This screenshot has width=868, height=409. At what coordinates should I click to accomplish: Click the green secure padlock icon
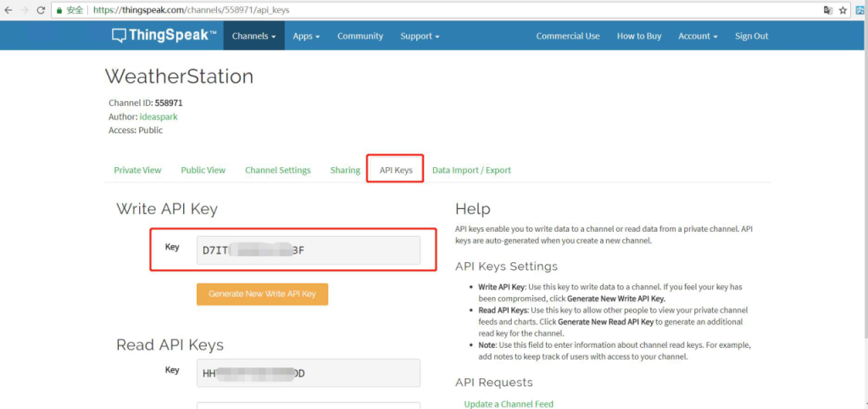(x=60, y=10)
